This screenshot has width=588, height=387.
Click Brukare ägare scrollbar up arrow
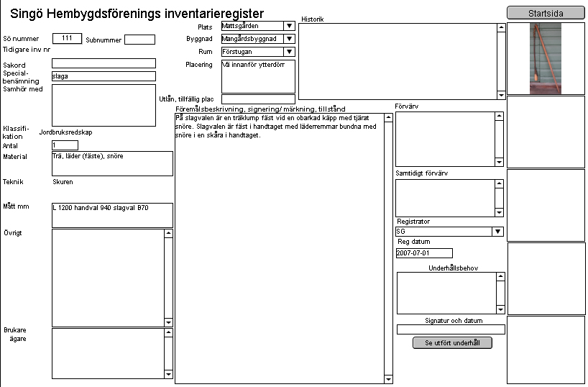click(168, 332)
